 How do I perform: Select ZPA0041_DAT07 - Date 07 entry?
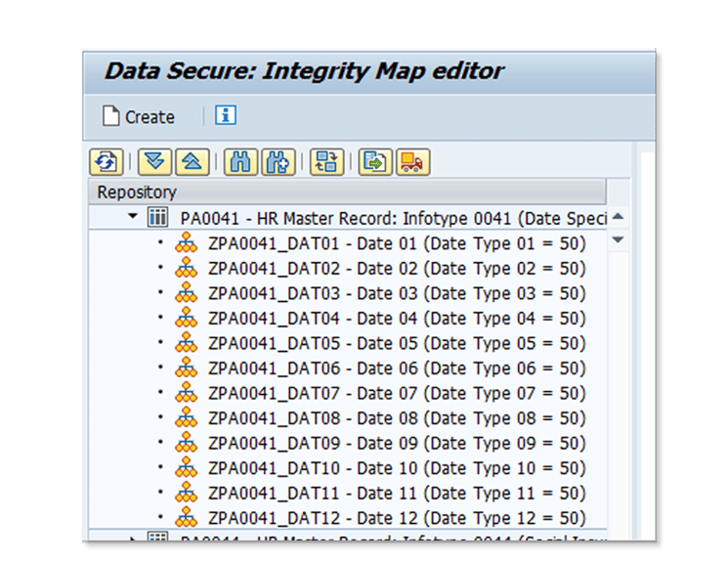397,394
